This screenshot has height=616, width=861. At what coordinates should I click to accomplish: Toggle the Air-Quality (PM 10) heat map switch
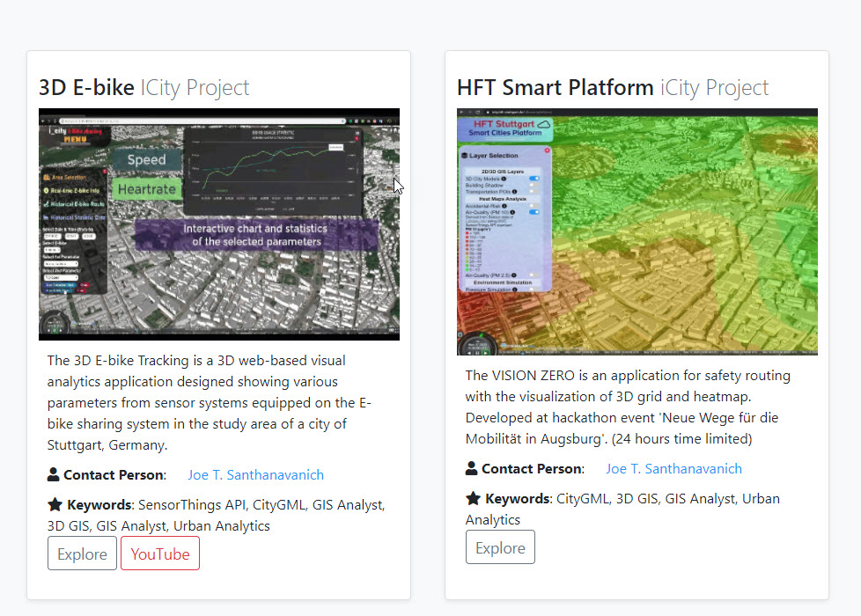coord(534,212)
